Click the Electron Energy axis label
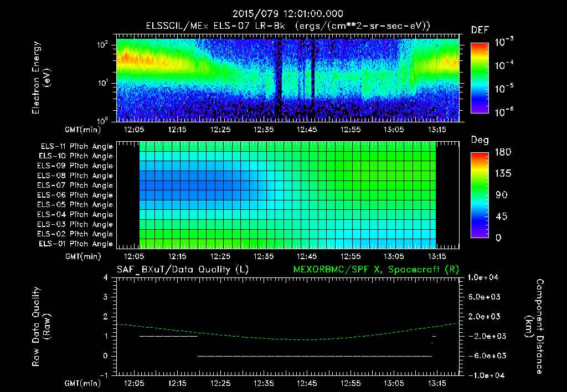The width and height of the screenshot is (567, 392). 41,78
